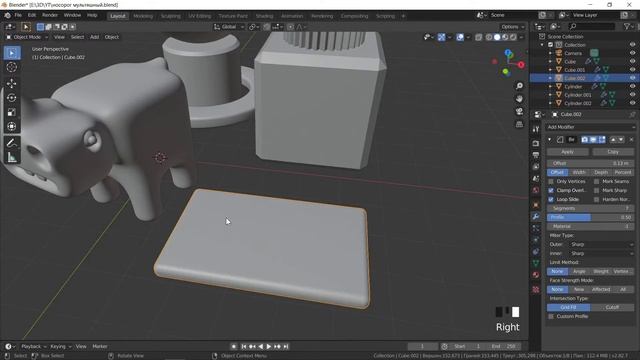
Task: Open the viewport Add menu
Action: (94, 37)
